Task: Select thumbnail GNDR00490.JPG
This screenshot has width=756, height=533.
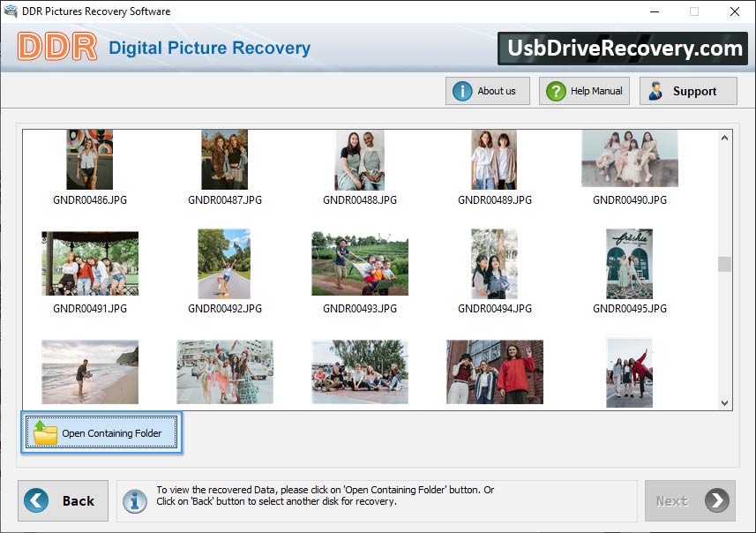Action: click(x=630, y=158)
